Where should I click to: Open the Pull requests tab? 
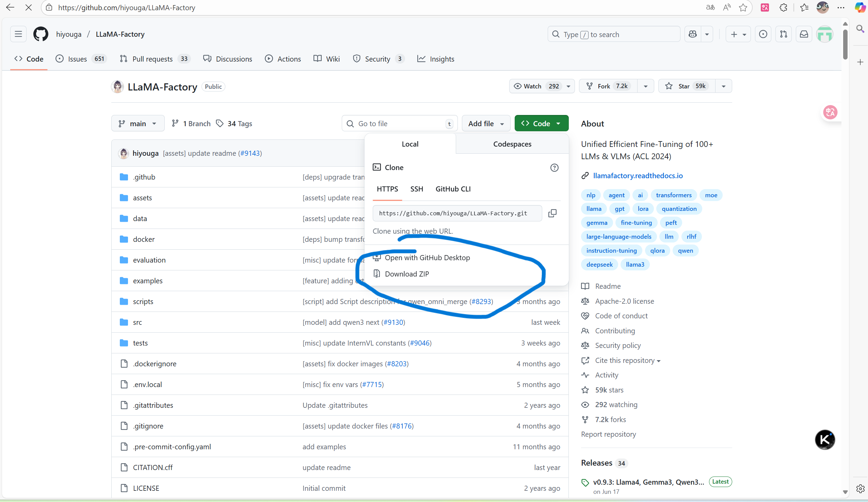pos(155,59)
